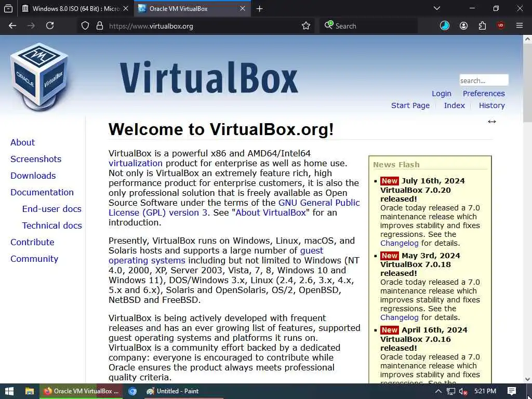
Task: Click the Oracle VM VirtualBox Firefox taskbar button
Action: coord(82,391)
